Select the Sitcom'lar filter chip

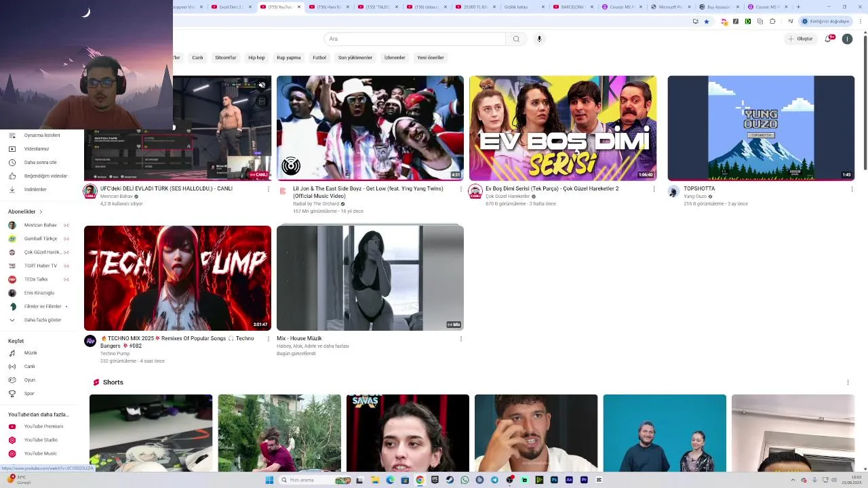click(226, 58)
